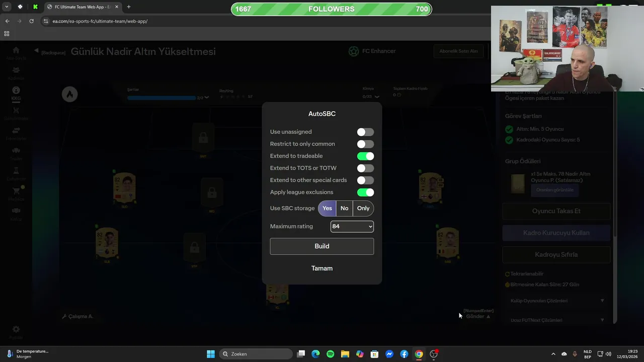Click the Şartlar progress bar
Screen dimensions: 644x362
pyautogui.click(x=162, y=98)
